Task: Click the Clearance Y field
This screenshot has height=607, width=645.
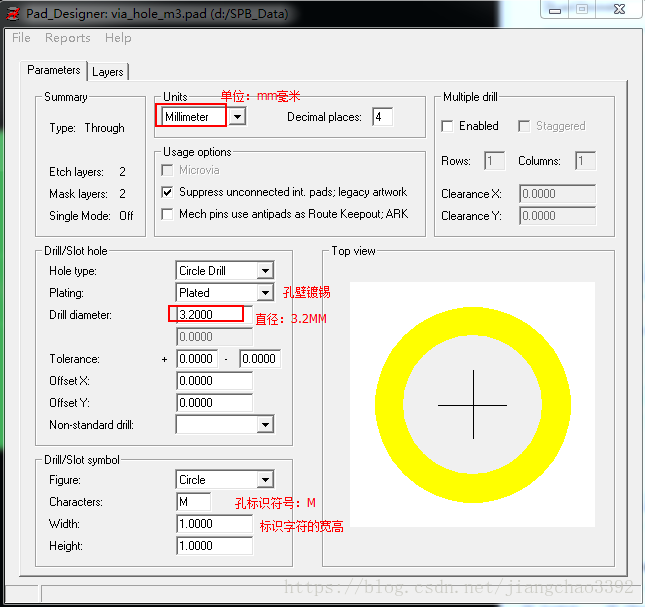Action: [x=557, y=216]
